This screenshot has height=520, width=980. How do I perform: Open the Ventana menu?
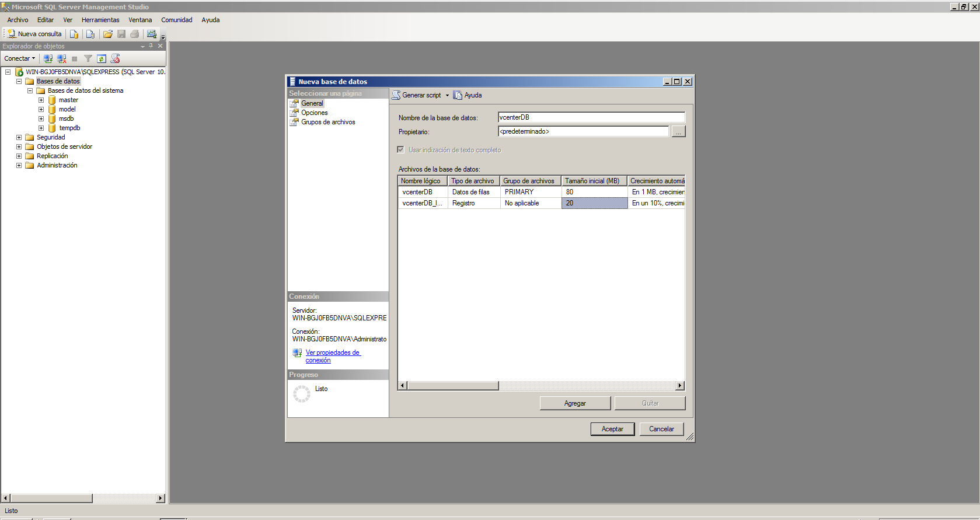[x=140, y=20]
